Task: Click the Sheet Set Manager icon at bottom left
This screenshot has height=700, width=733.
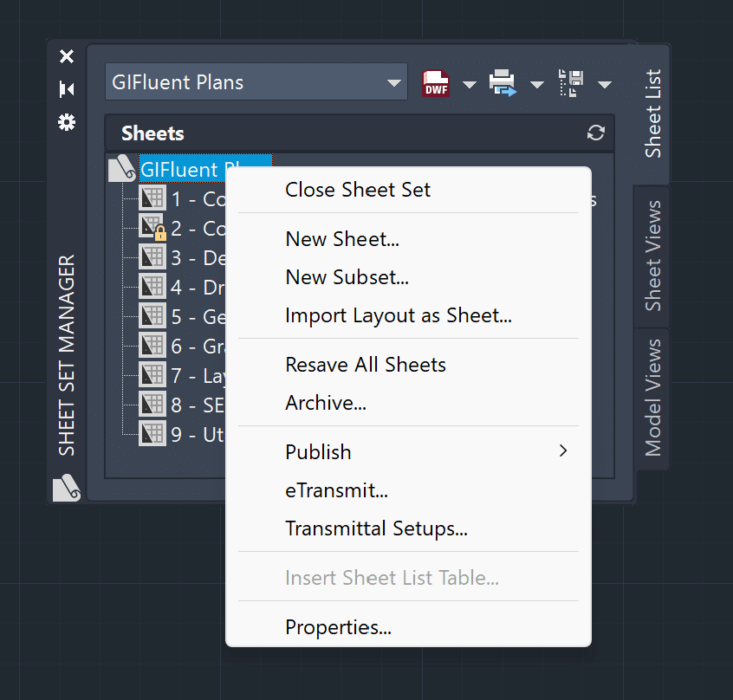Action: click(x=67, y=489)
